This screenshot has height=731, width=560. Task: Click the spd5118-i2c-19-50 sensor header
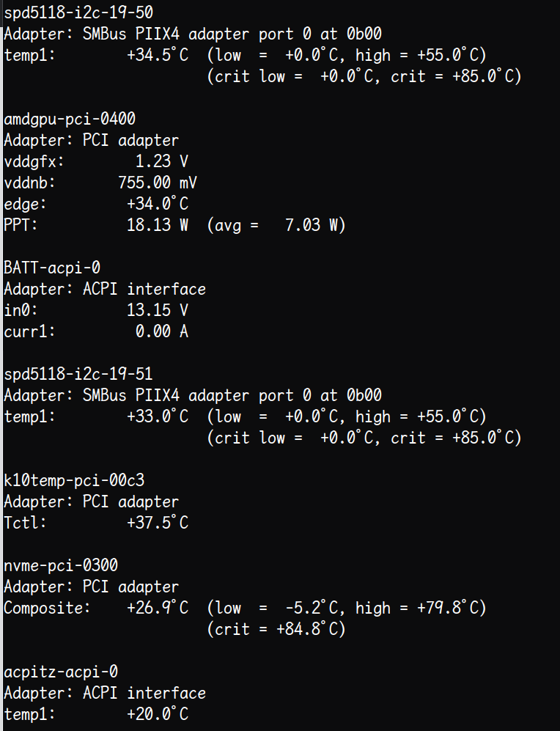click(78, 12)
